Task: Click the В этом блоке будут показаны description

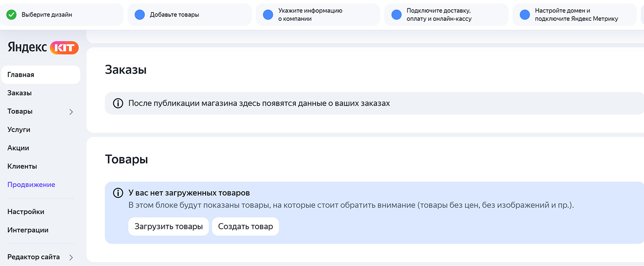Action: (x=351, y=206)
